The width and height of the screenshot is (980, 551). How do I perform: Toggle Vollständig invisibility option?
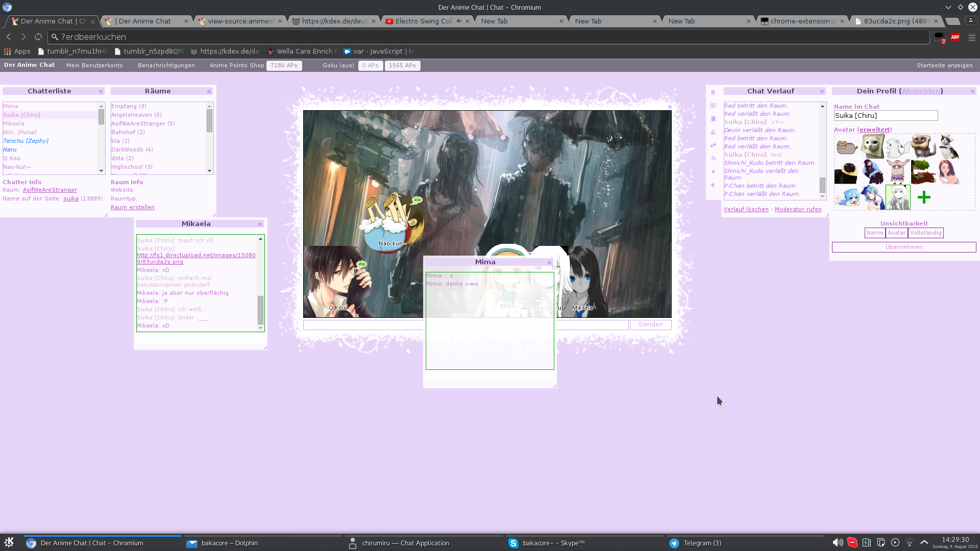925,233
